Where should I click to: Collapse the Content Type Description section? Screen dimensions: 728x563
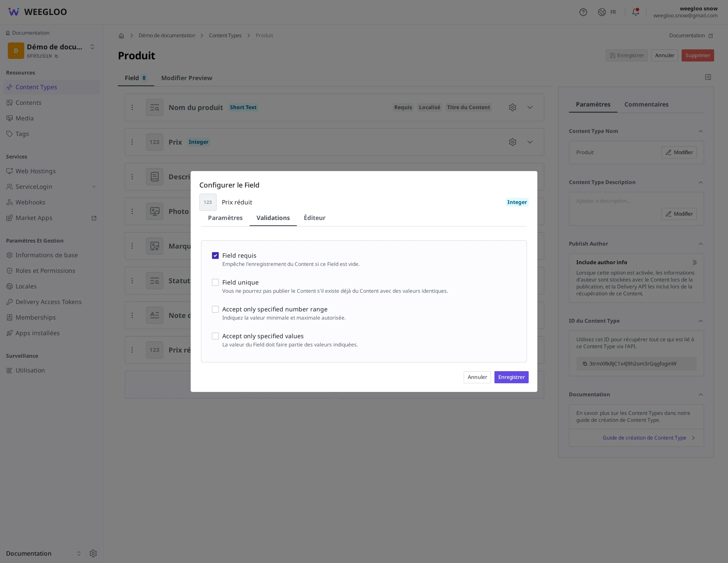[701, 182]
